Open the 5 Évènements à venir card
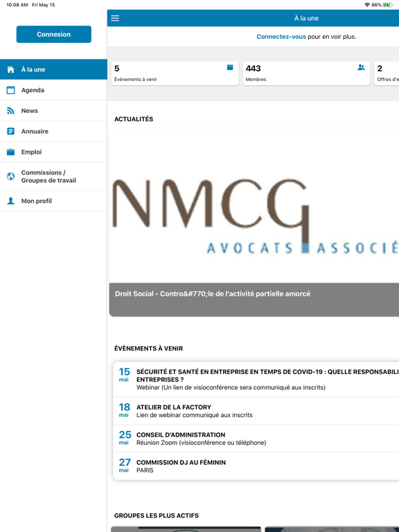The height and width of the screenshot is (532, 399). point(175,73)
